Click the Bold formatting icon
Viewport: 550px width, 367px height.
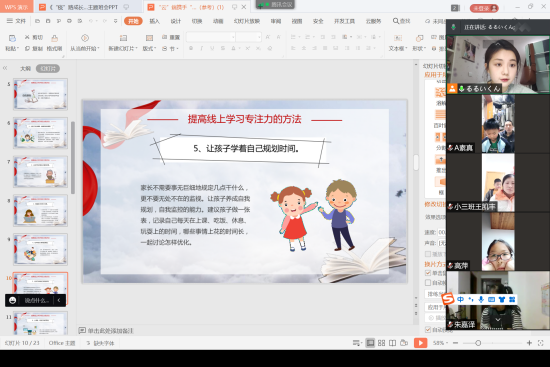(x=191, y=48)
